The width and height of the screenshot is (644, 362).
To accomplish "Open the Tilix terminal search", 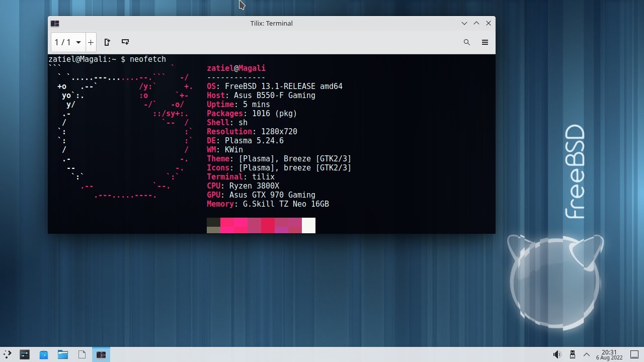I will [467, 42].
